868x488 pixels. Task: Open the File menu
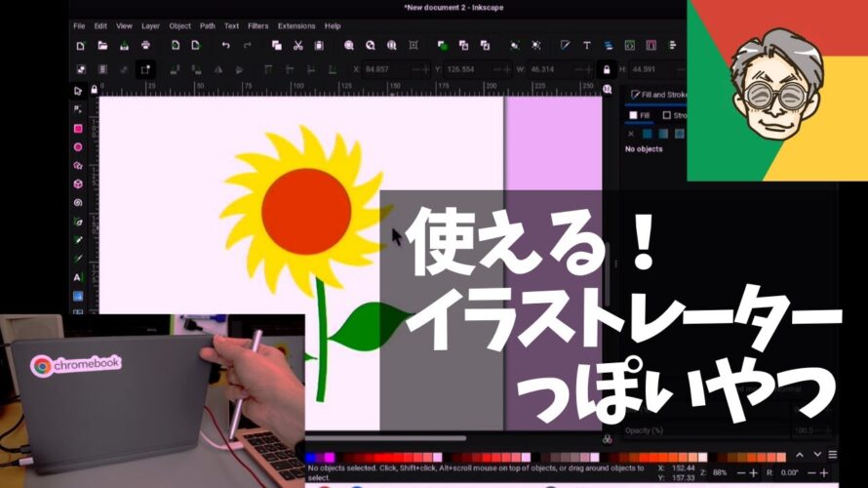79,26
